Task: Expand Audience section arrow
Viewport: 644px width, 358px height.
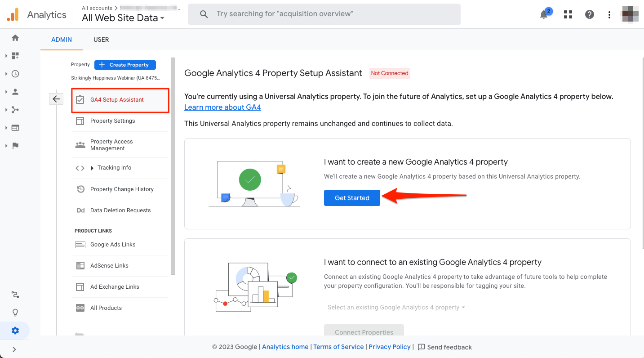Action: 6,92
